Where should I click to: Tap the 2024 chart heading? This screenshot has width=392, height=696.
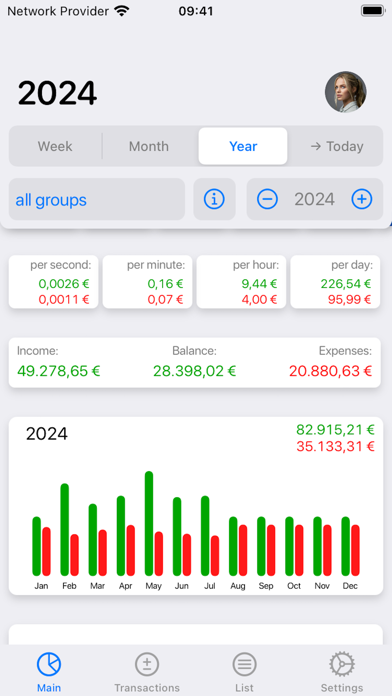coord(47,434)
